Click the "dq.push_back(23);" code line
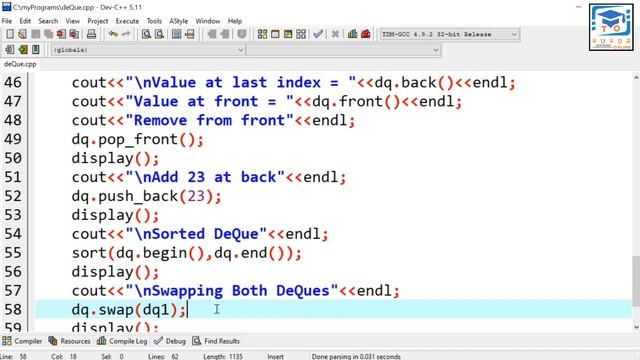 pyautogui.click(x=147, y=196)
